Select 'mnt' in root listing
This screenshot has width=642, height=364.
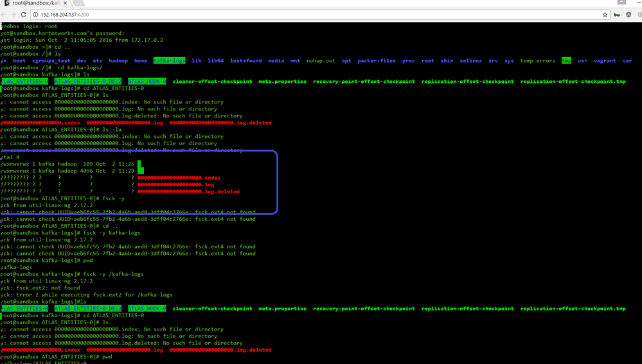(295, 60)
